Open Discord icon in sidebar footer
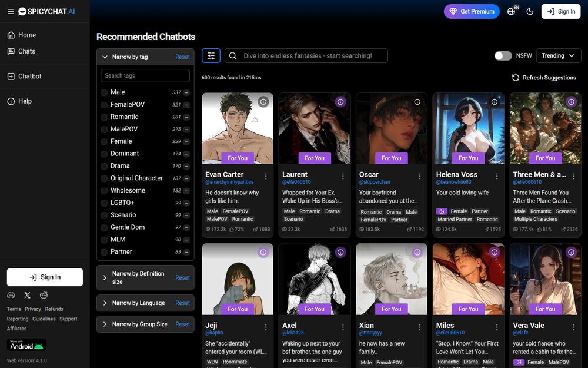Viewport: 588px width, 368px height. point(11,295)
